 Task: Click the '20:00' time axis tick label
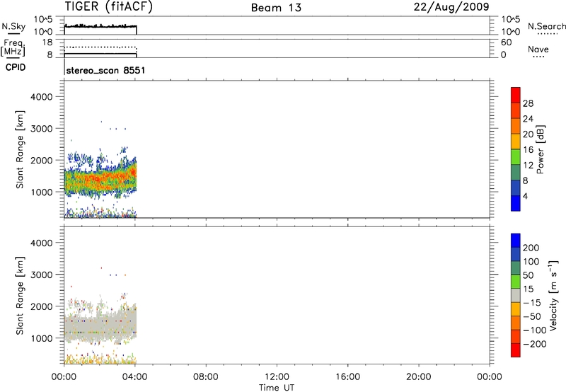(x=418, y=377)
